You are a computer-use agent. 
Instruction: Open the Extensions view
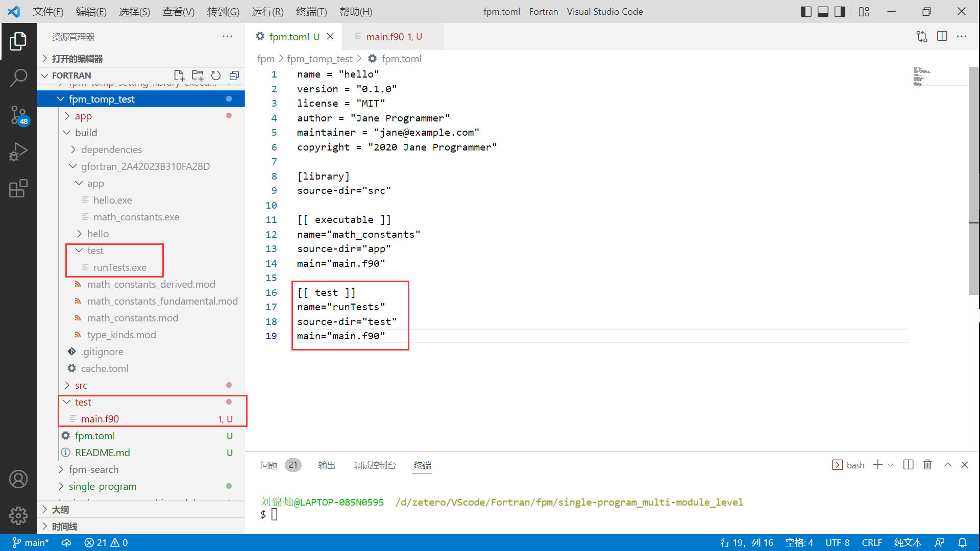click(18, 188)
